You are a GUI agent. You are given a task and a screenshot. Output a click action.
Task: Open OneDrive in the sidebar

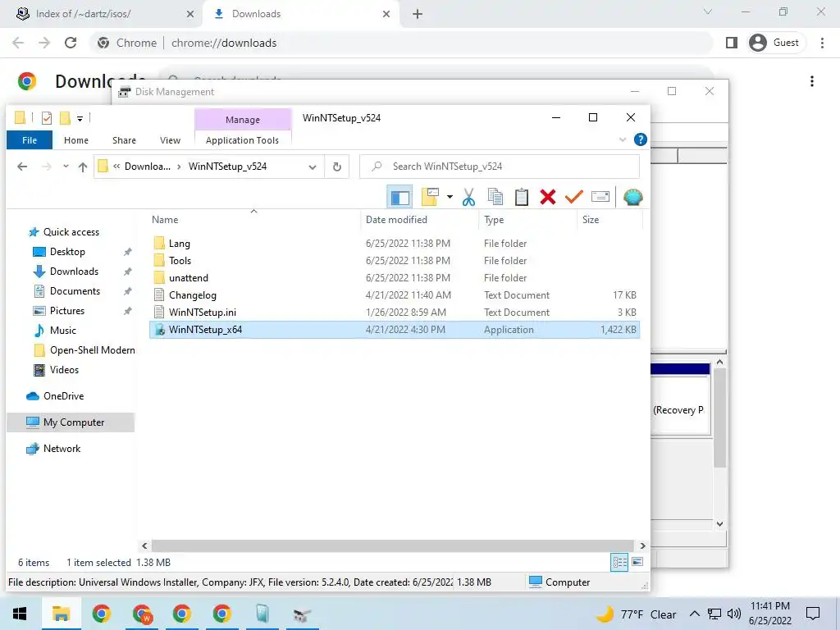tap(63, 396)
